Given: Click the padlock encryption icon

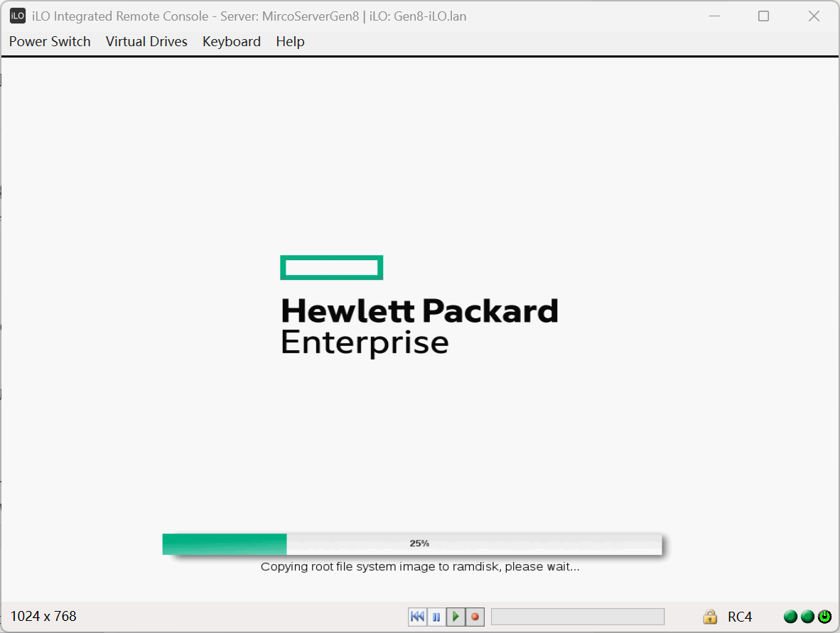Looking at the screenshot, I should point(709,617).
